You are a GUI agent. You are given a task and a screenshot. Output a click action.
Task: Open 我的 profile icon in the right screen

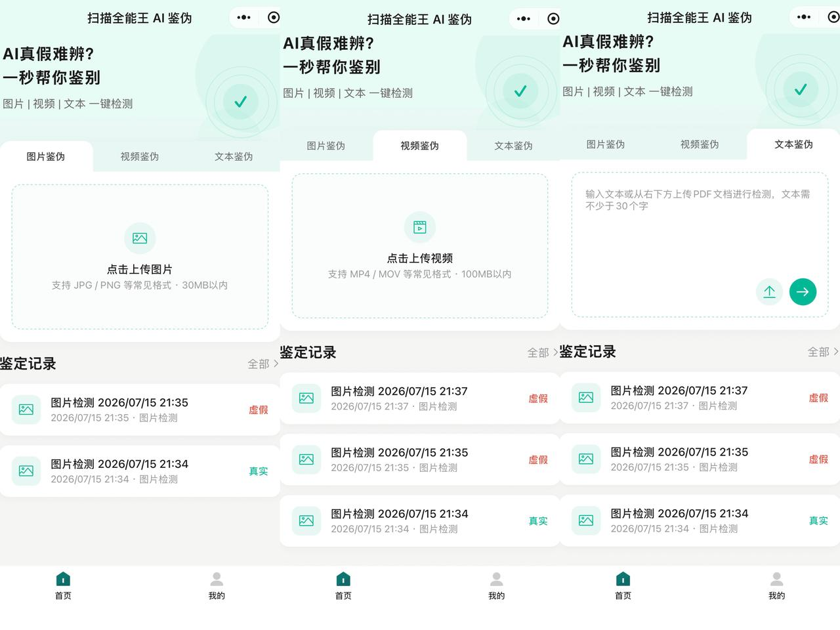point(776,579)
